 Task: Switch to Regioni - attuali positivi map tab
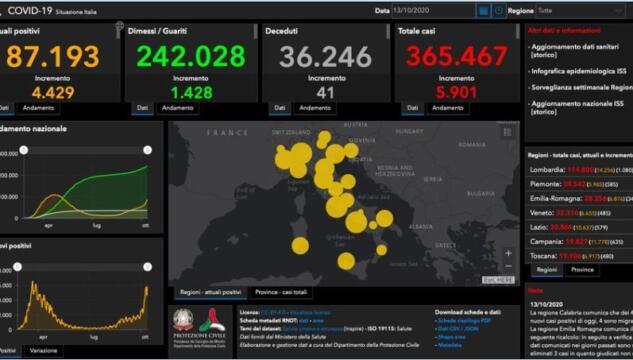(211, 292)
